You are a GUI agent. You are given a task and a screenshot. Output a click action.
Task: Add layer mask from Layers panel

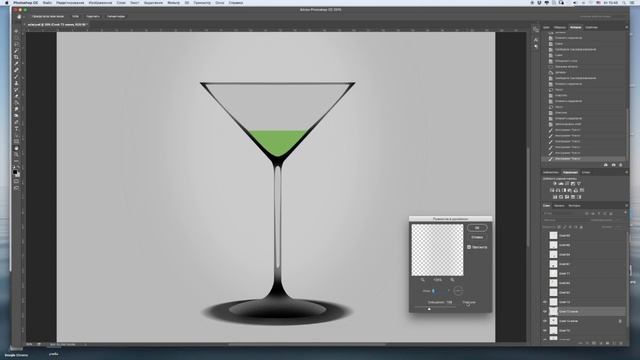point(594,344)
